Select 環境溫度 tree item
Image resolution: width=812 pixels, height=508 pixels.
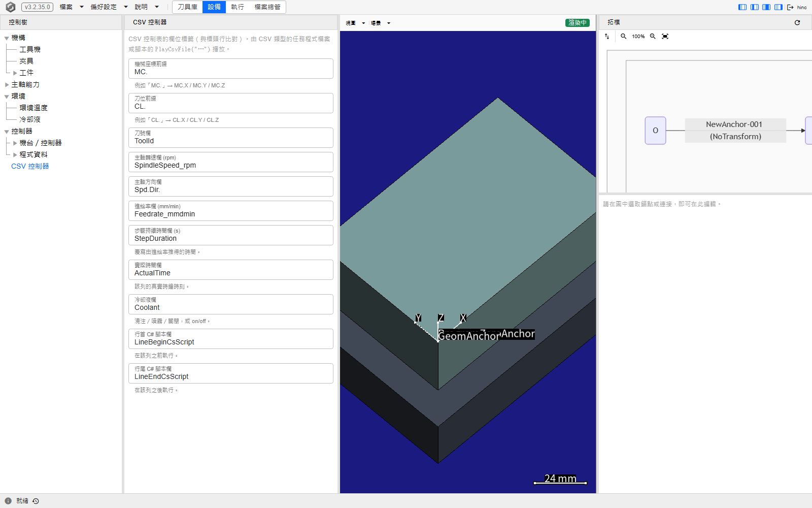(33, 108)
